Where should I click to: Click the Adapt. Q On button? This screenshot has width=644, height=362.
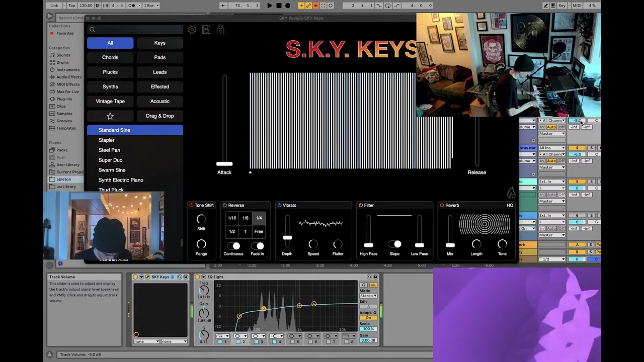(368, 318)
